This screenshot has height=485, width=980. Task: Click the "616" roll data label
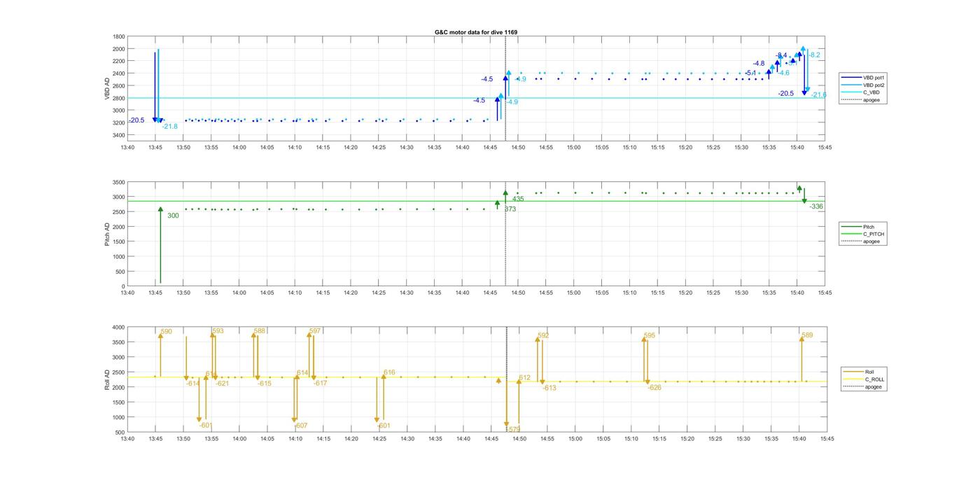[x=389, y=373]
